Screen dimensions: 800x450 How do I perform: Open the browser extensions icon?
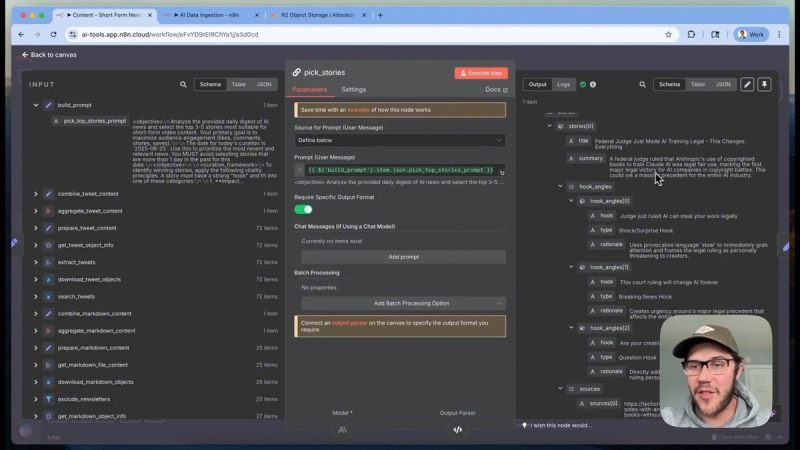click(691, 34)
